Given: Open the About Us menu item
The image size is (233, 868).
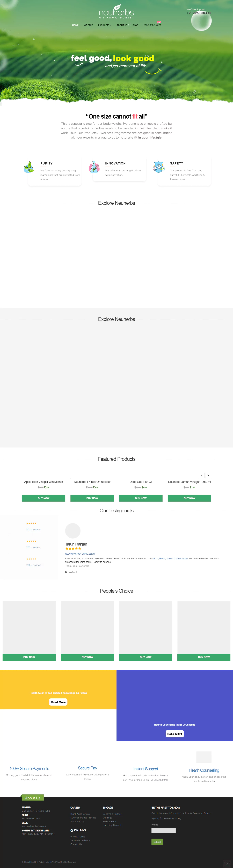Looking at the screenshot, I should coord(122,25).
